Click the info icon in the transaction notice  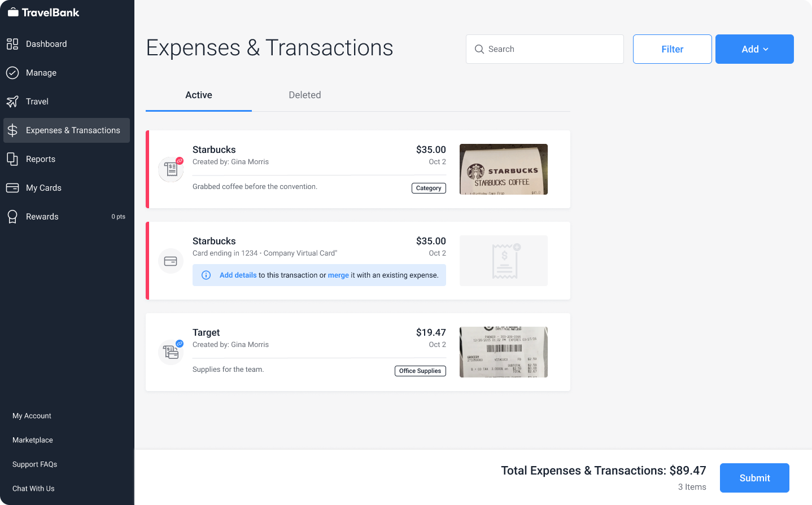click(206, 275)
